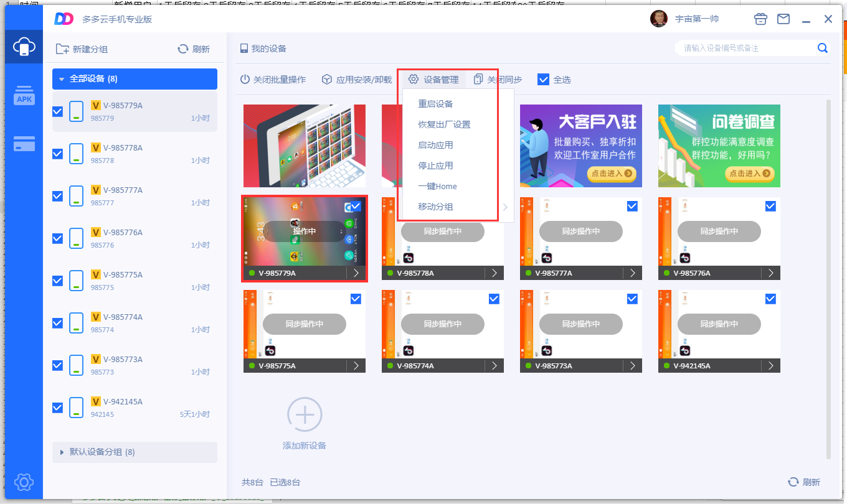The image size is (847, 504).
Task: Click the search magnifier icon
Action: click(822, 48)
